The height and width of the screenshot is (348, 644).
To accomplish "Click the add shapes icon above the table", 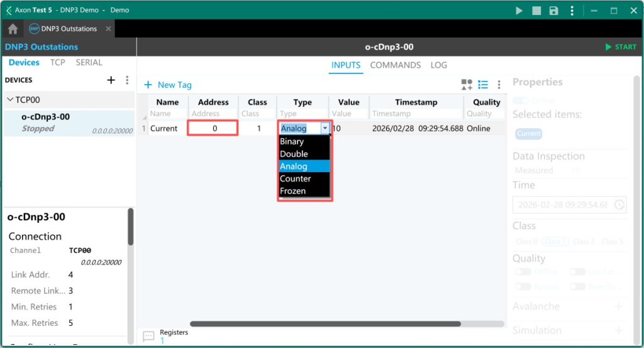I will (x=467, y=85).
